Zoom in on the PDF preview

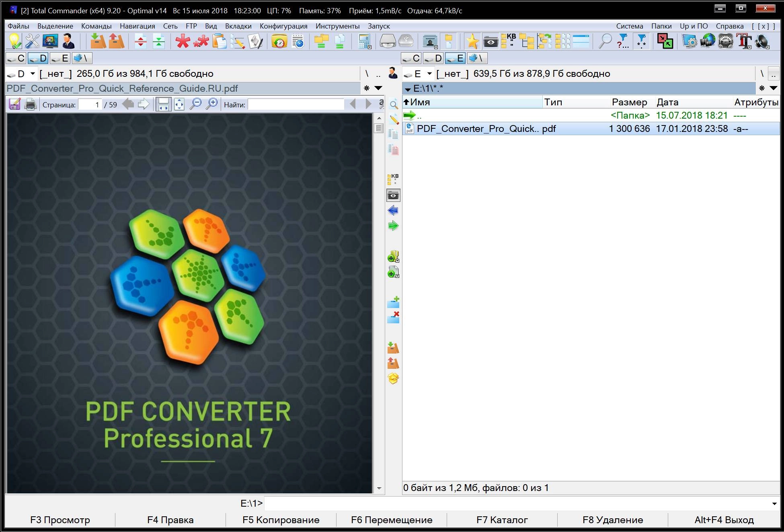[211, 104]
